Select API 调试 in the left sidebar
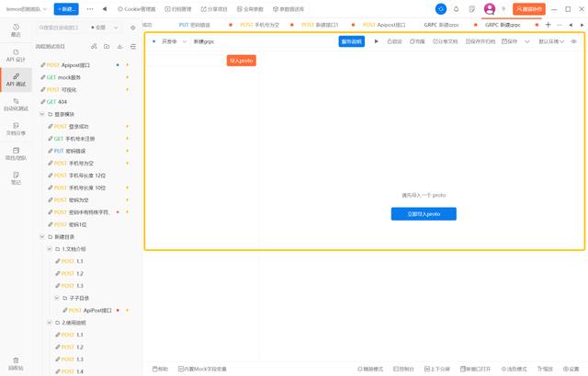The width and height of the screenshot is (588, 376). [x=16, y=80]
